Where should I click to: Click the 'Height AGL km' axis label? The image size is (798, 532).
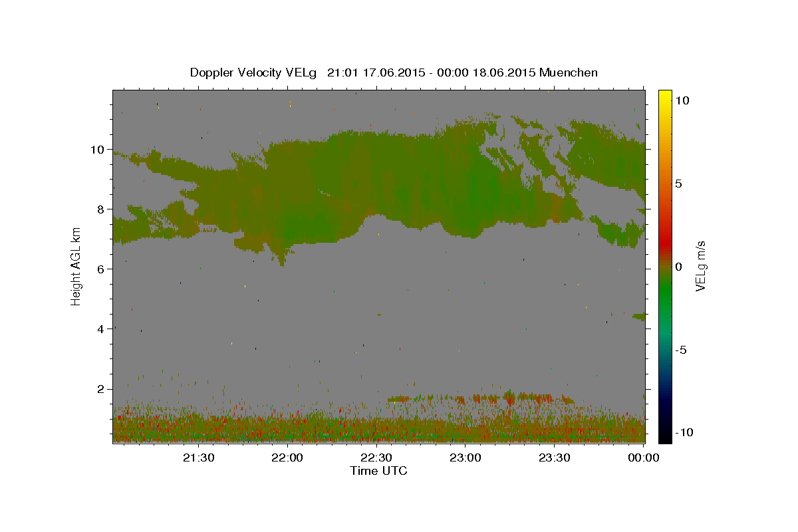pos(76,265)
